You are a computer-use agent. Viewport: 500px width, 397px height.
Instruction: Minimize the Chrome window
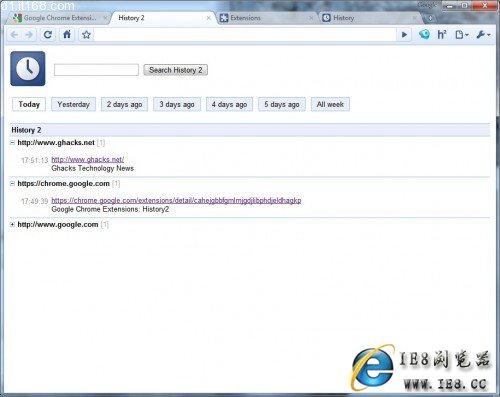pyautogui.click(x=449, y=6)
